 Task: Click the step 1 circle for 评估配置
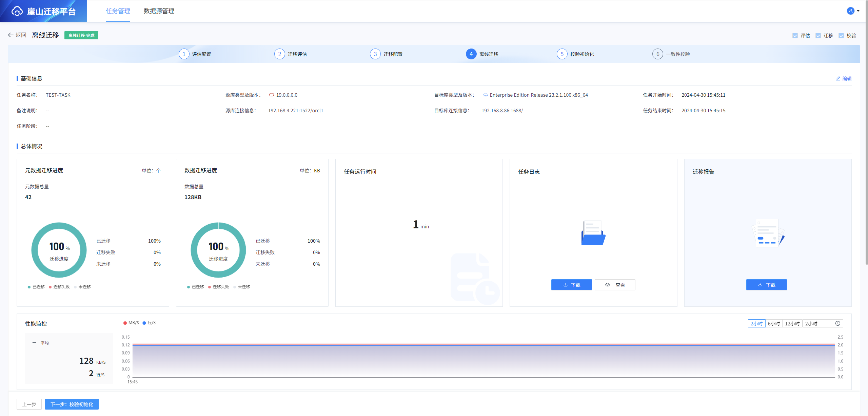pyautogui.click(x=184, y=54)
